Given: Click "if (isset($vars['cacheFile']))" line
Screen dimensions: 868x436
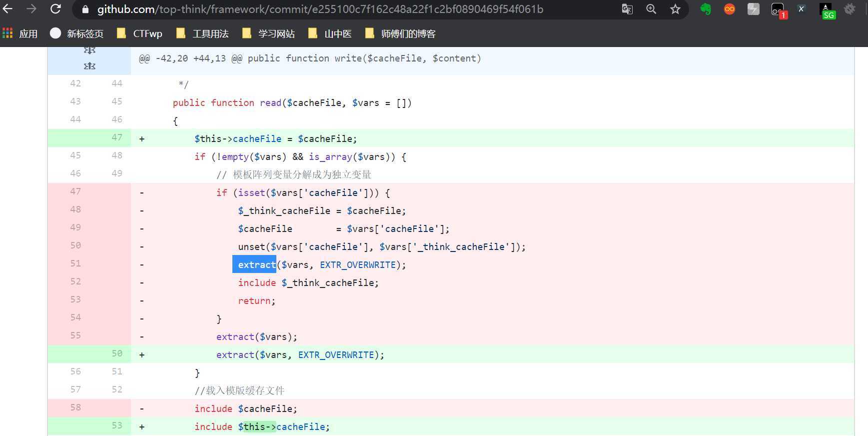Looking at the screenshot, I should click(x=303, y=193).
